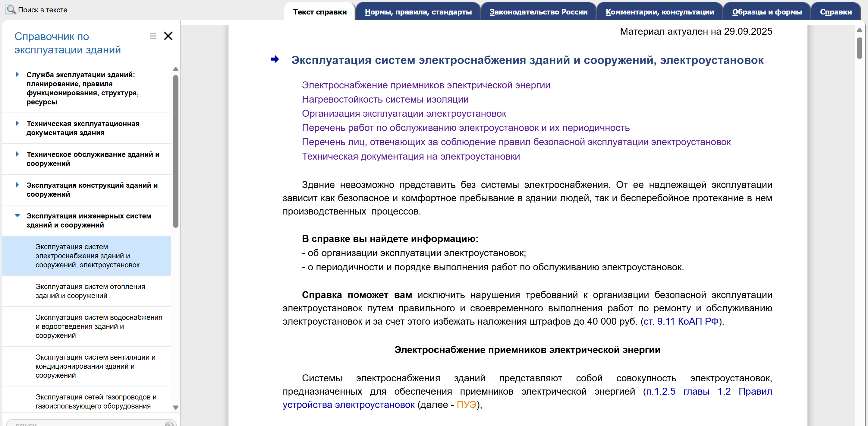Collapse the Эксплуатация инженерных систем section
This screenshot has height=426, width=868.
point(17,216)
